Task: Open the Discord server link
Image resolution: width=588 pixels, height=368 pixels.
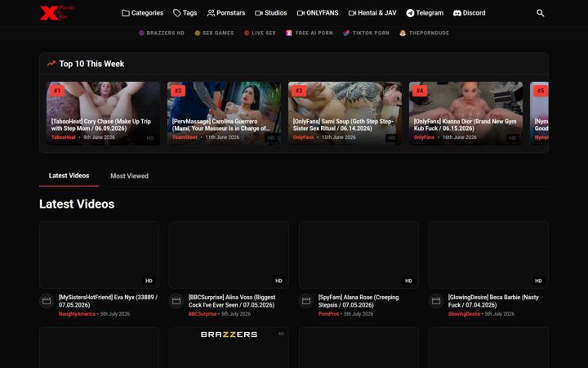Action: pos(469,13)
